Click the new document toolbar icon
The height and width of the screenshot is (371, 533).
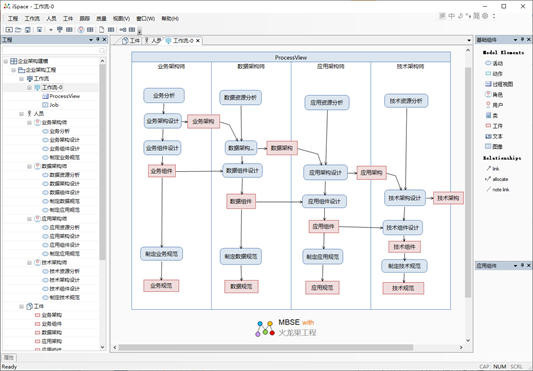101,30
